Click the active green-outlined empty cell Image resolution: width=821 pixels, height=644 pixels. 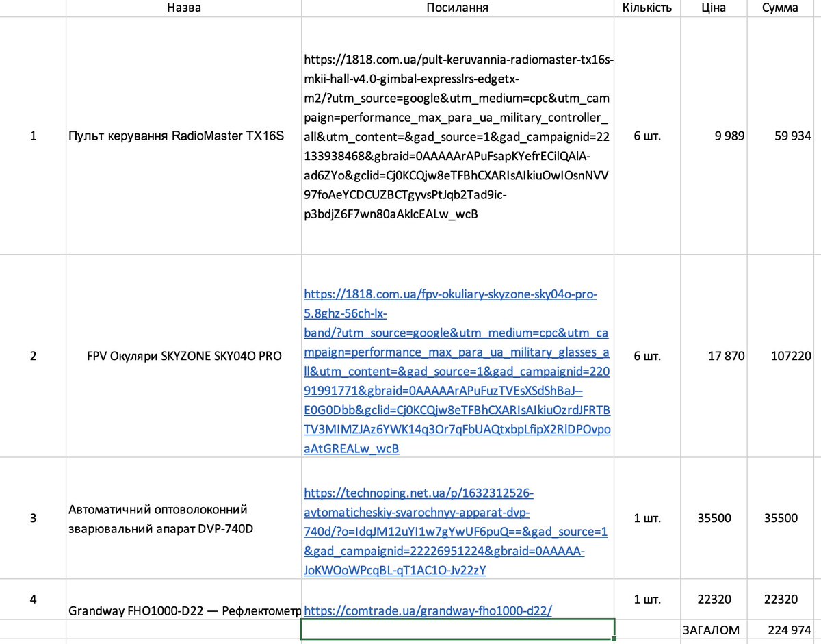click(458, 629)
